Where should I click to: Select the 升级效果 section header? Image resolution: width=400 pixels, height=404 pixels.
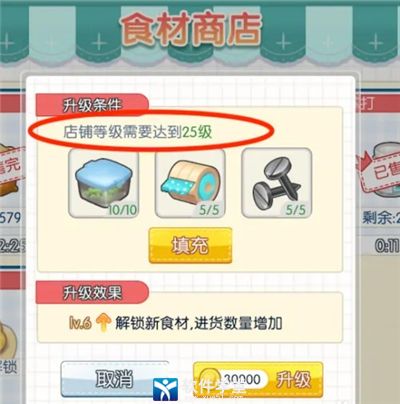(x=92, y=292)
